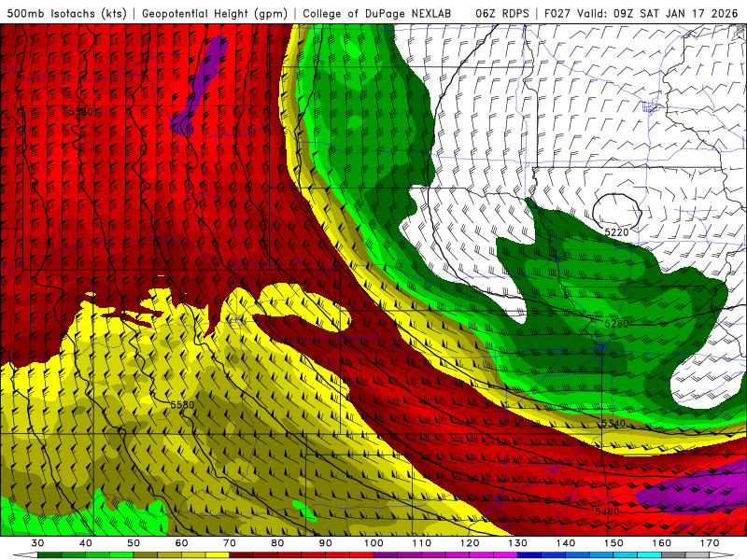Viewport: 747px width, 560px height.
Task: Click the colorbar value 130
Action: 517,543
